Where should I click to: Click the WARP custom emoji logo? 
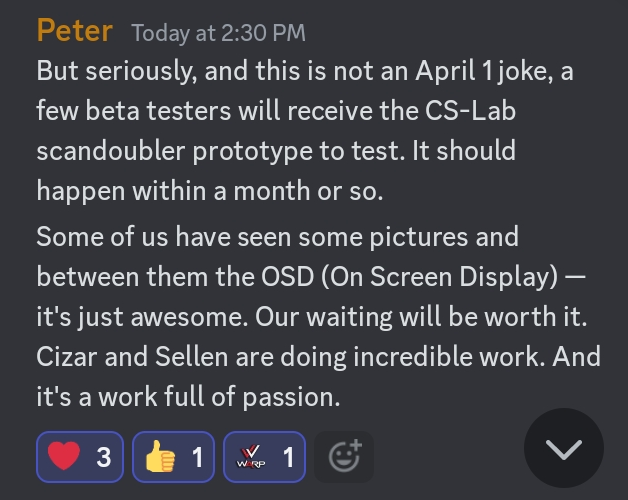pyautogui.click(x=251, y=457)
